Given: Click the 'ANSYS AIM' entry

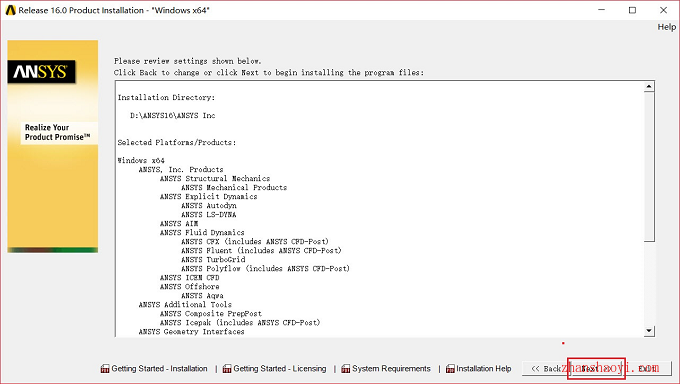Looking at the screenshot, I should tap(179, 224).
